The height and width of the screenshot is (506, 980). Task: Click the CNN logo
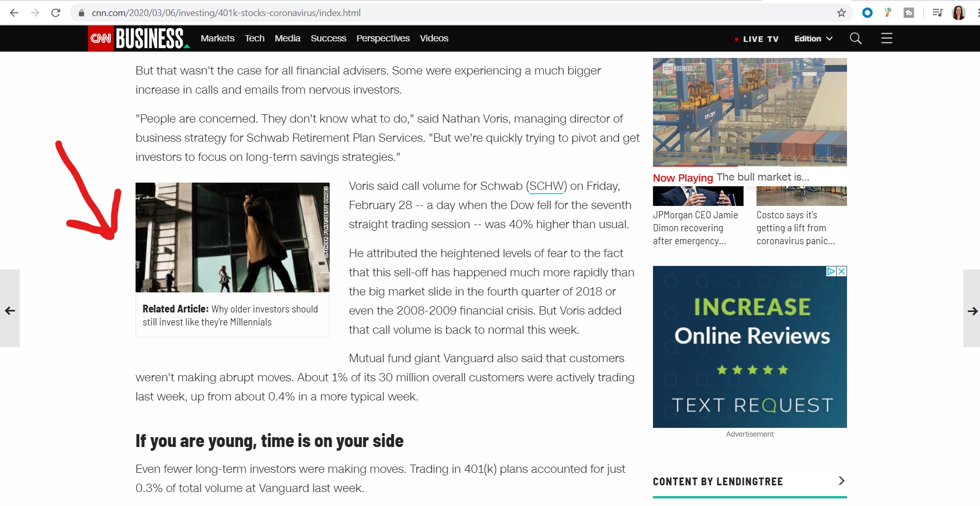tap(101, 38)
